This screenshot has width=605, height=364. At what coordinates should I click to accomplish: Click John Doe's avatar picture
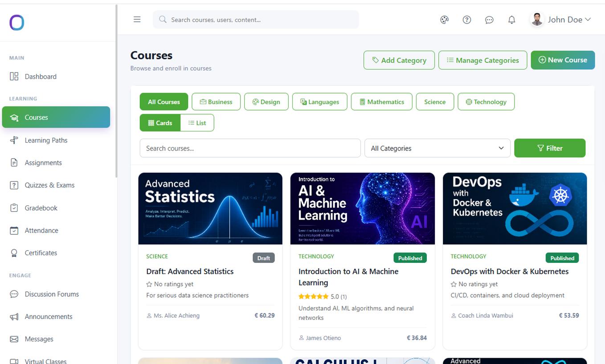point(537,20)
